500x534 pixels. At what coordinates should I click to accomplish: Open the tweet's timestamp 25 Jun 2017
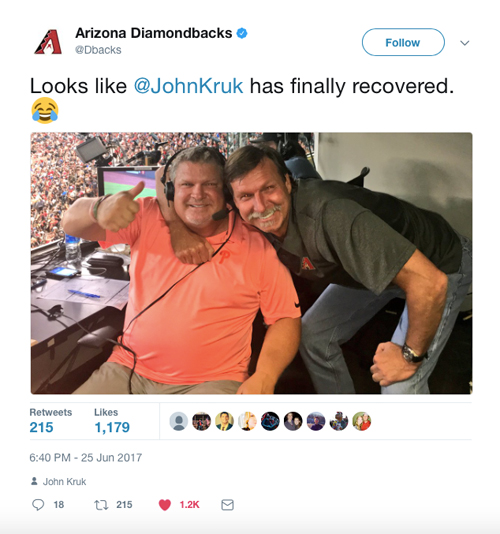(x=85, y=457)
